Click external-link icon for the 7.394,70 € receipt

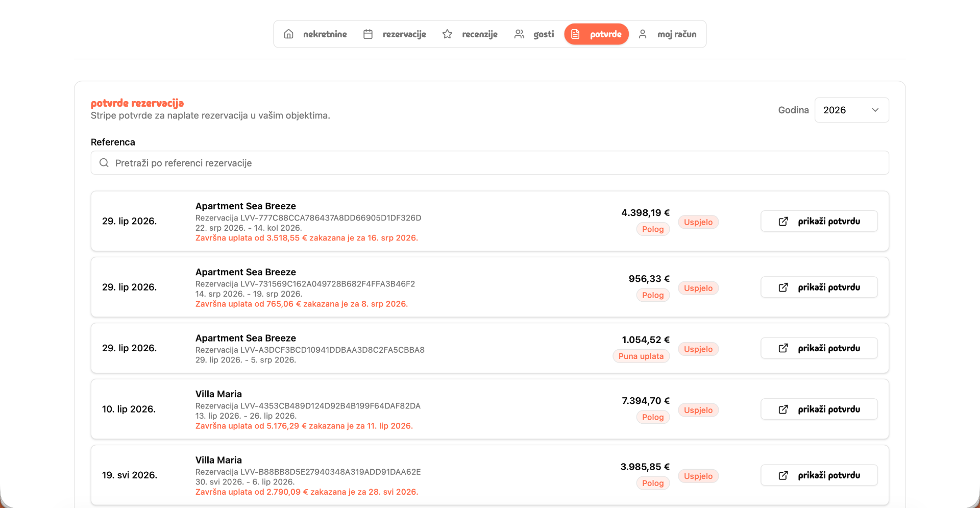783,409
